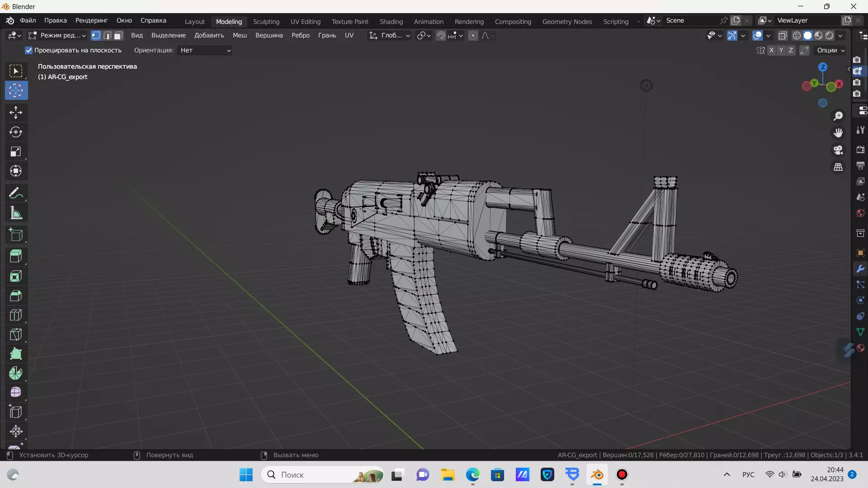Open the Меш menu
The height and width of the screenshot is (488, 868).
point(240,35)
